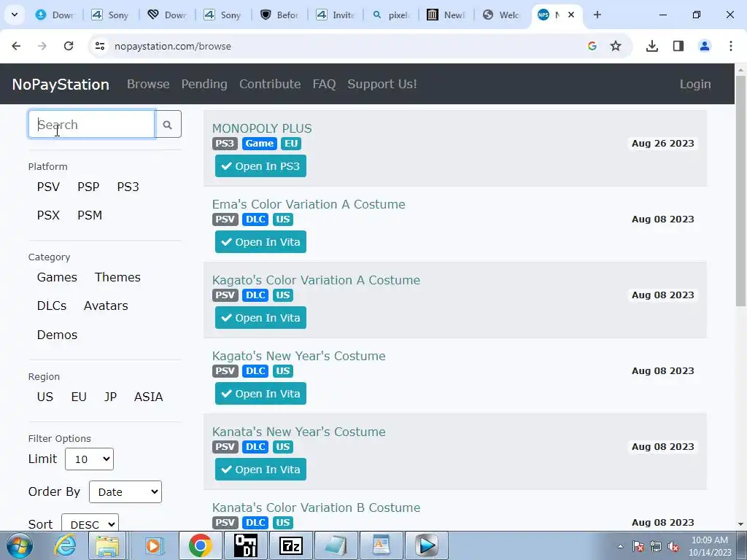
Task: Click the Google icon in the address bar
Action: (592, 46)
